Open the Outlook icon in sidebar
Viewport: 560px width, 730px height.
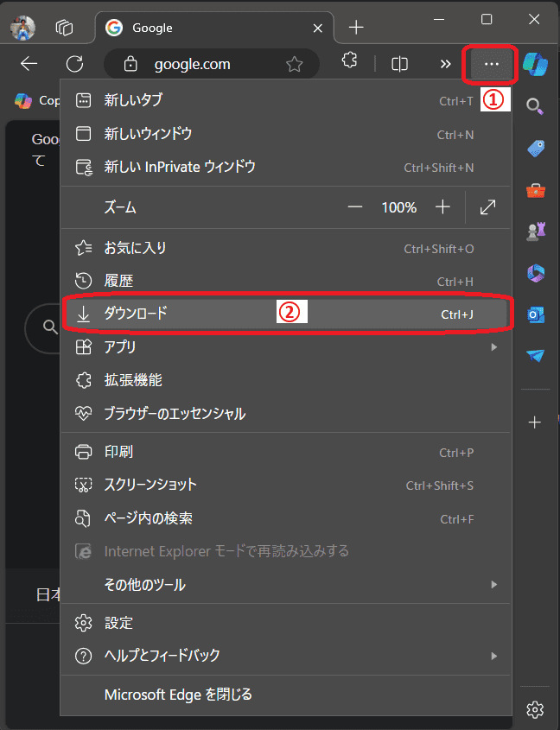(x=535, y=314)
